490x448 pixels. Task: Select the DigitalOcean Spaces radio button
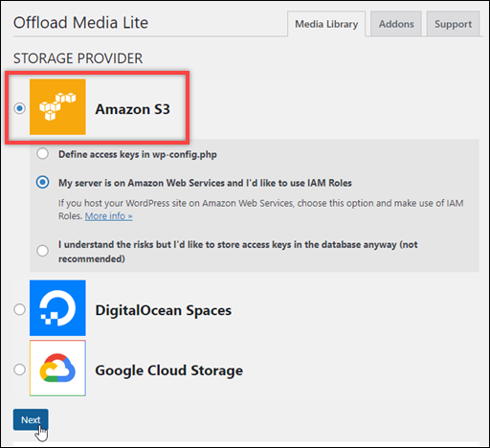[20, 309]
